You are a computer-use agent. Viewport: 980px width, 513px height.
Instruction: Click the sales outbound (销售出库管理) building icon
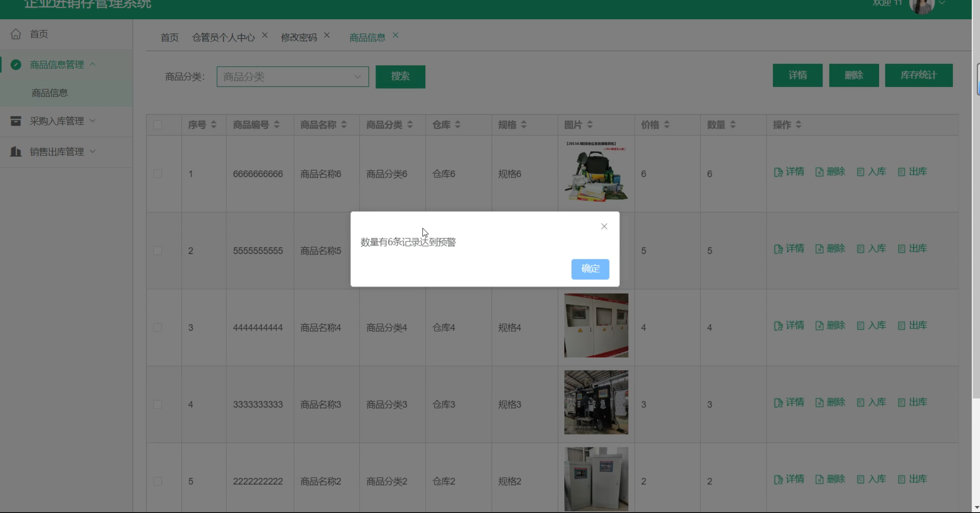coord(16,152)
